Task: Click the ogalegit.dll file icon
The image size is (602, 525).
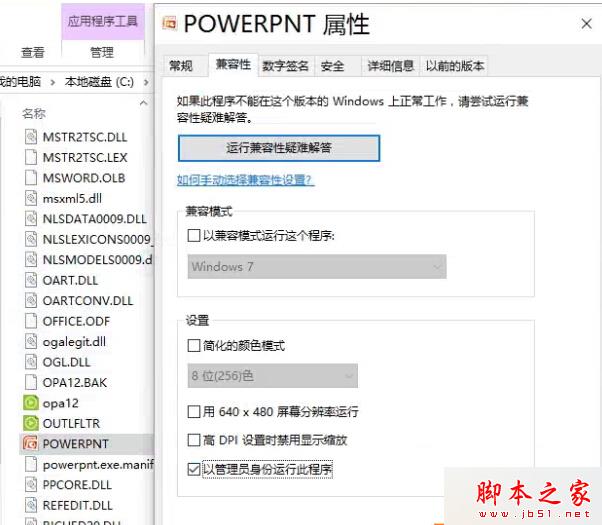Action: 31,341
